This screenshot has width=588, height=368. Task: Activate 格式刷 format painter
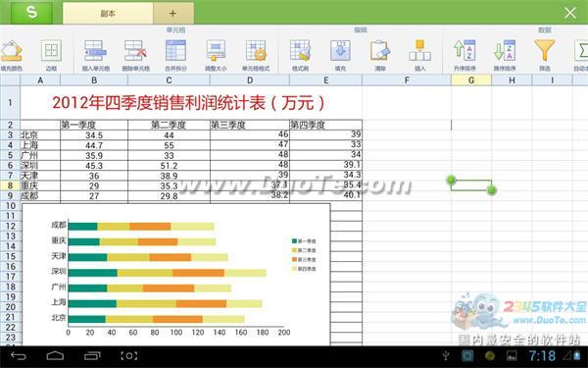point(301,55)
